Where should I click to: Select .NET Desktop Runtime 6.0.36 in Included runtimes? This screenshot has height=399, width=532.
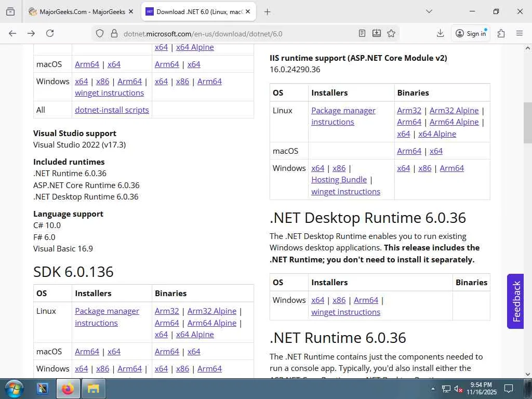(86, 197)
